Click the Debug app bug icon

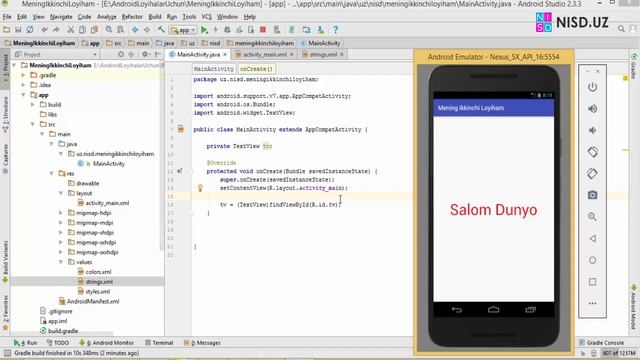pos(227,30)
